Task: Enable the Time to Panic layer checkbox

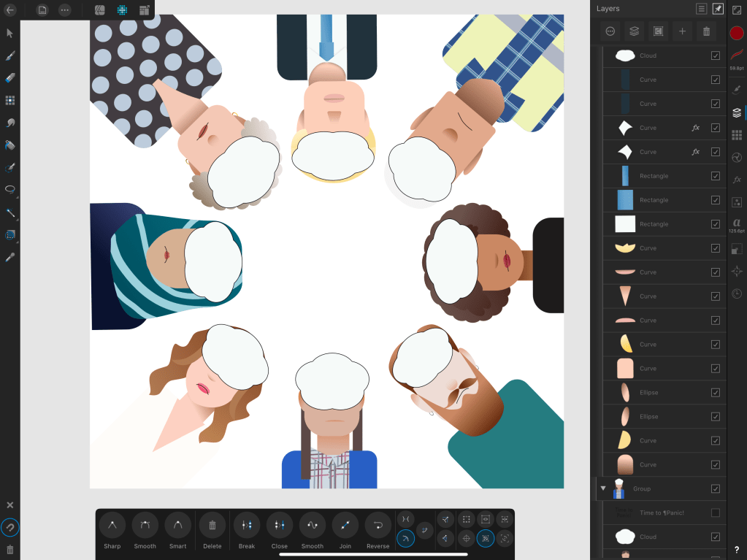Action: click(x=715, y=513)
